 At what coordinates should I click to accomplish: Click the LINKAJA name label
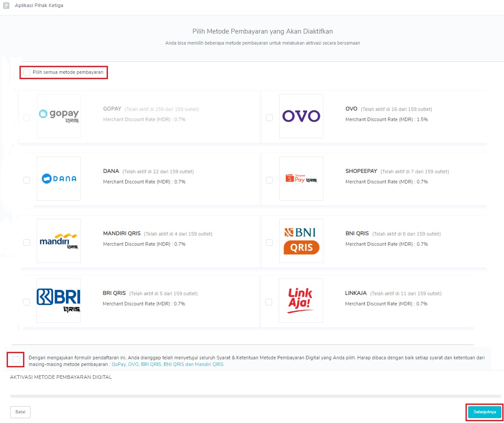click(356, 293)
